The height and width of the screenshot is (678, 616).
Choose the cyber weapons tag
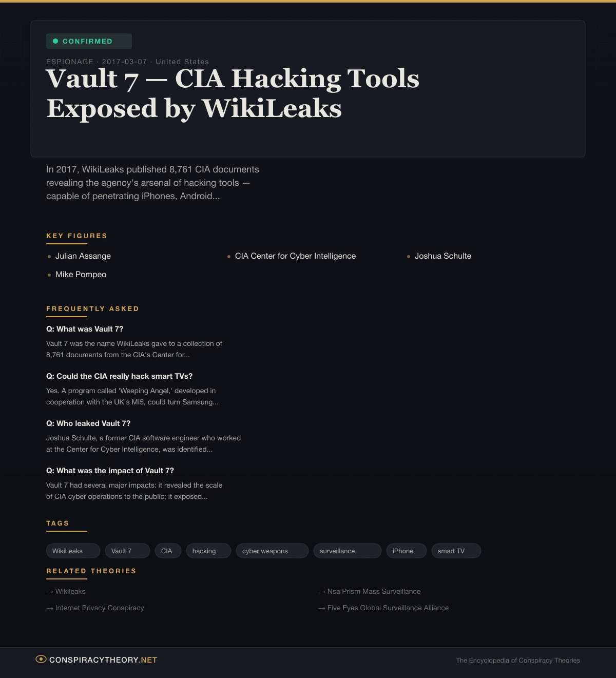pos(272,551)
